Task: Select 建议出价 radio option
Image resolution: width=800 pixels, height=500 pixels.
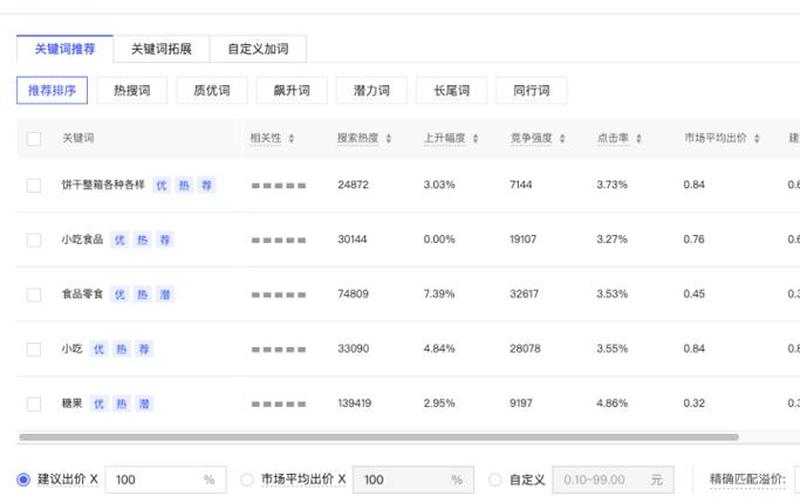Action: click(23, 480)
